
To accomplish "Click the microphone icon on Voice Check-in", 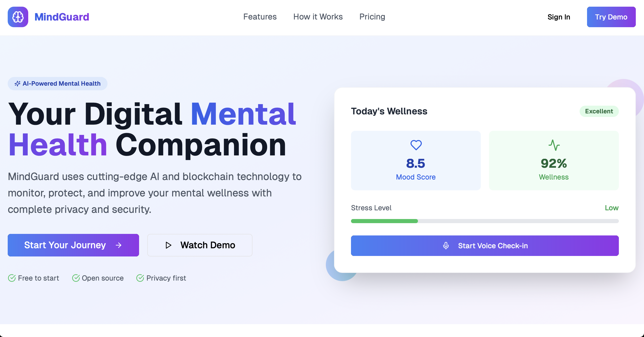I will point(446,246).
